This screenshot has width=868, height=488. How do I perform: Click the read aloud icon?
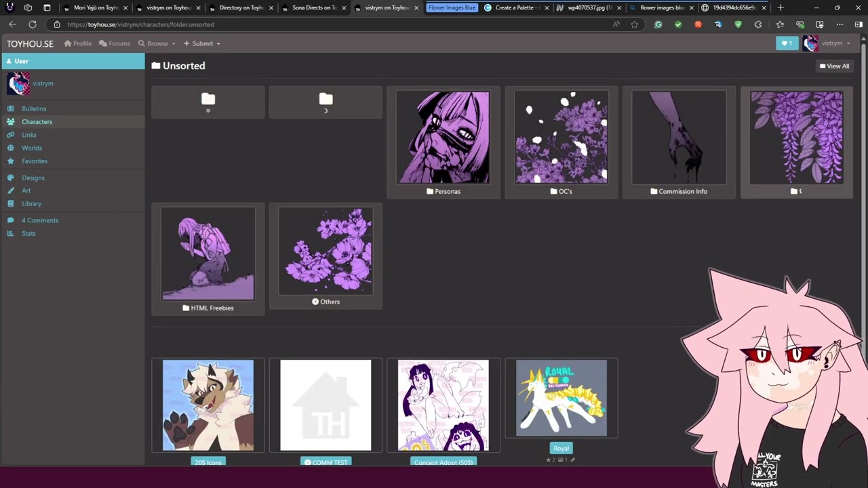[x=616, y=24]
